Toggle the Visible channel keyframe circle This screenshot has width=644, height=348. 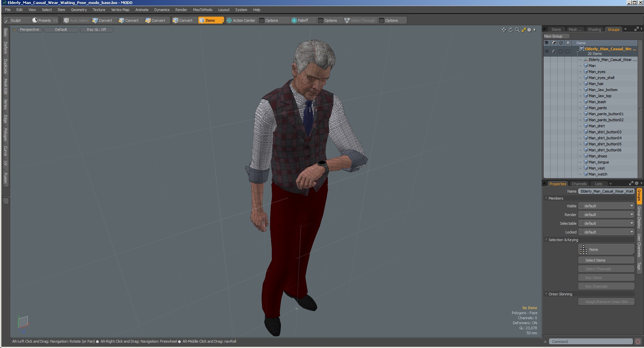point(581,206)
